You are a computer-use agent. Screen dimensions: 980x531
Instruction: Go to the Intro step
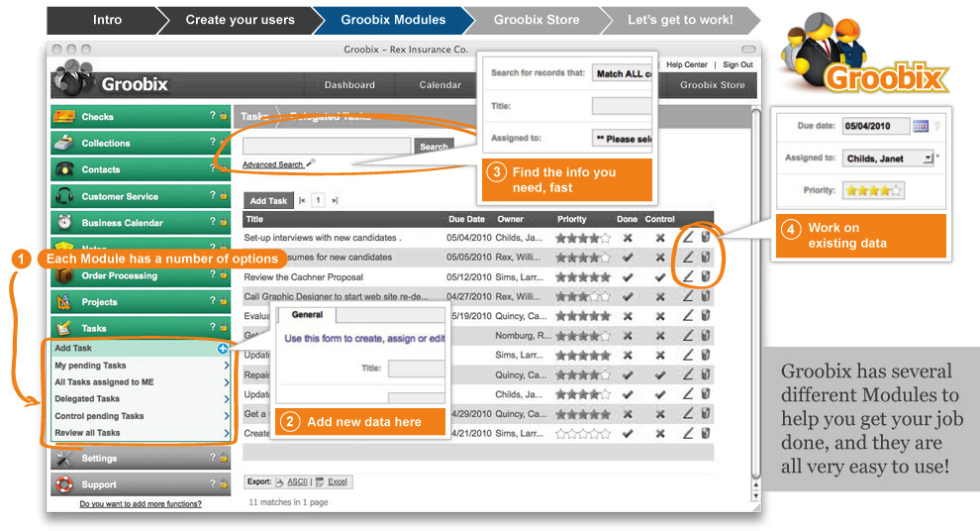coord(108,20)
